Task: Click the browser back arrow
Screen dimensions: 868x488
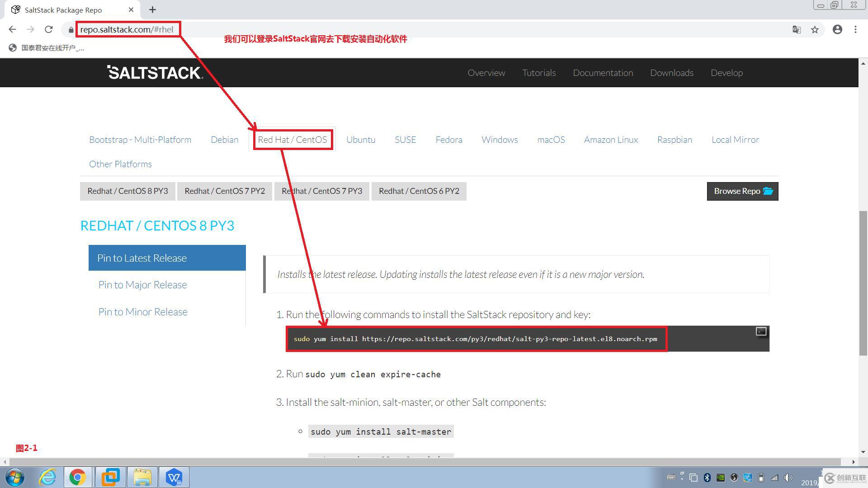Action: (12, 29)
